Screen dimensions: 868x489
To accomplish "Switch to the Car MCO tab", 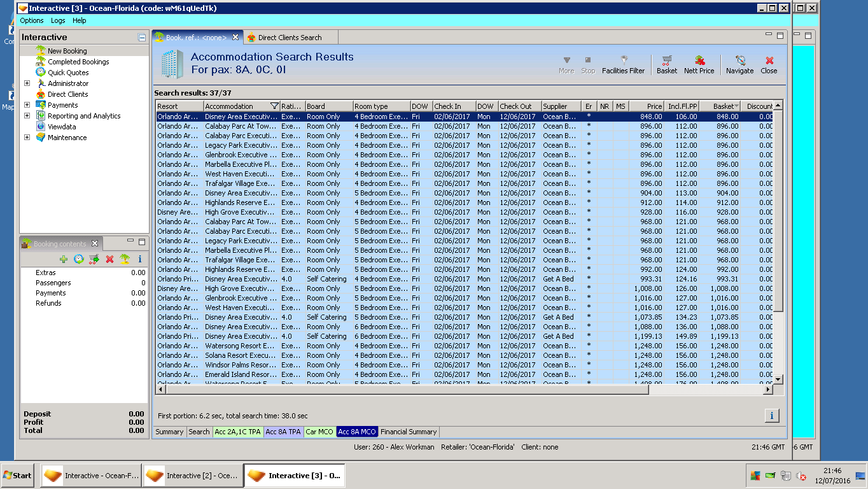I will (x=319, y=432).
